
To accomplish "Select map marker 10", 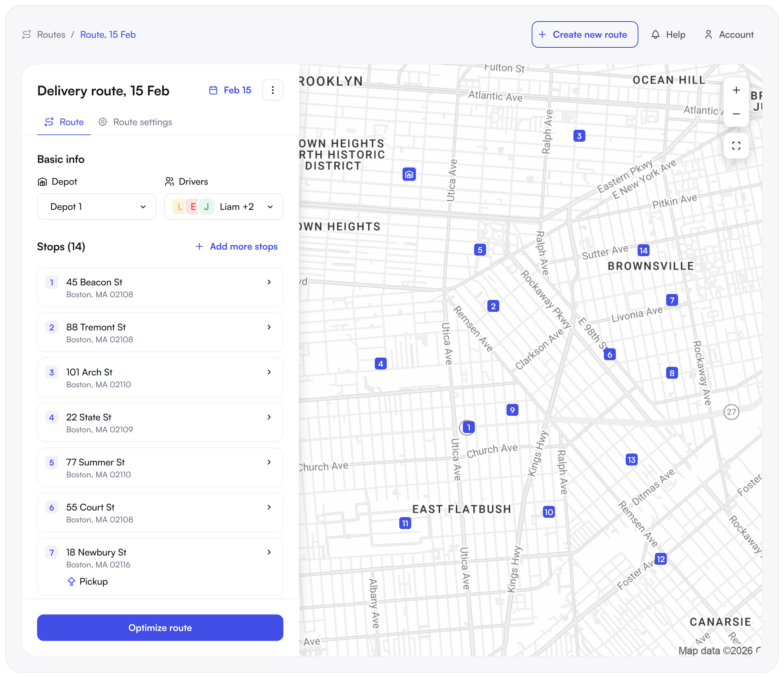I will 549,512.
